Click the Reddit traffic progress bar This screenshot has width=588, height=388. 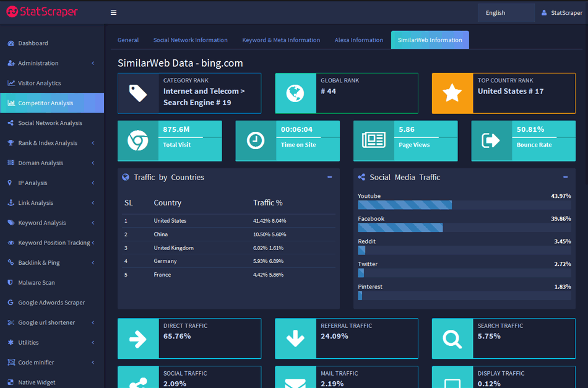point(464,250)
